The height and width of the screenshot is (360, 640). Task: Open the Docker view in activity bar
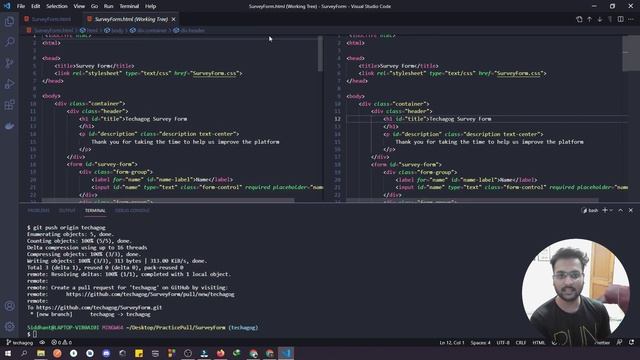[9, 126]
